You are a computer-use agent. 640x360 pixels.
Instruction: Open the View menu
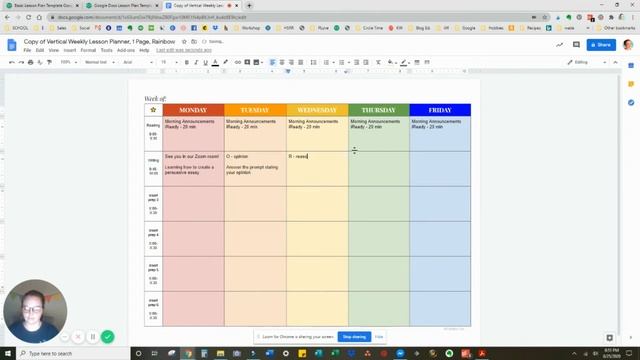coord(53,50)
